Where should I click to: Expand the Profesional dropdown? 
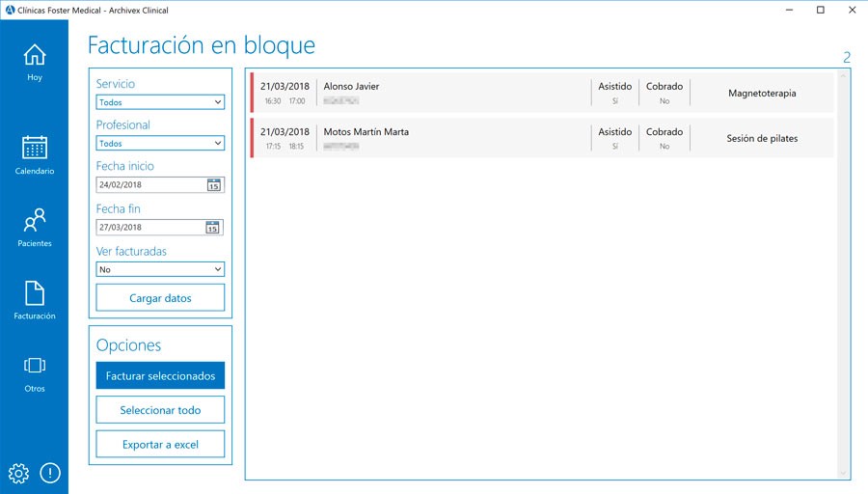coord(160,144)
